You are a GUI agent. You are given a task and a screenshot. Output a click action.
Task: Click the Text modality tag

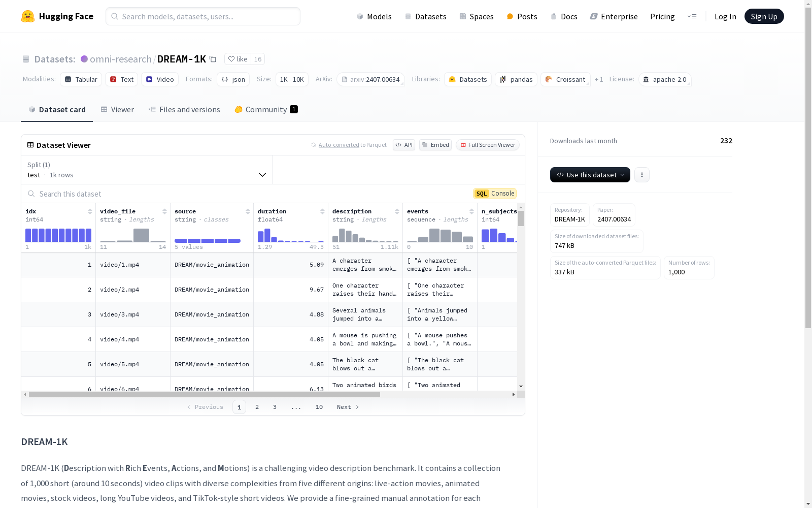(x=122, y=79)
